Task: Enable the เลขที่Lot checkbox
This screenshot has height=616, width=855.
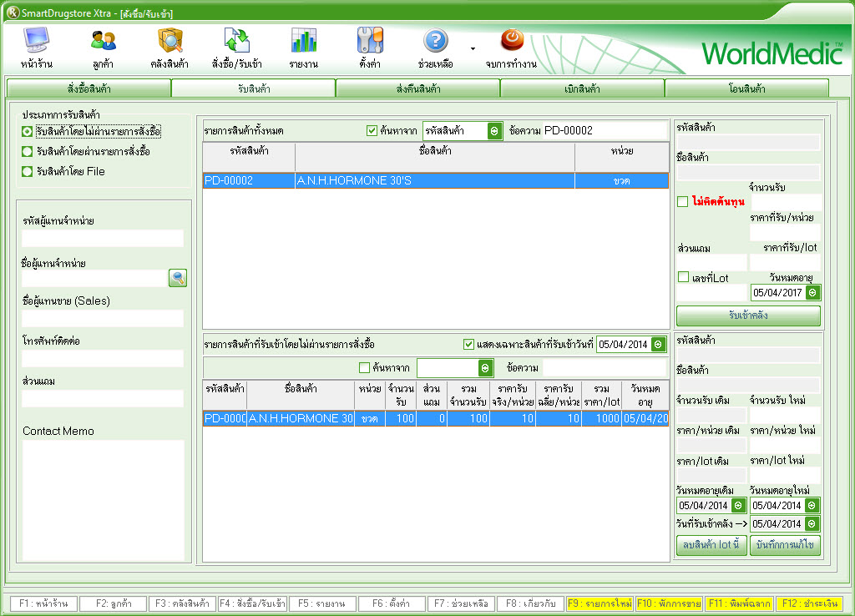Action: click(683, 277)
